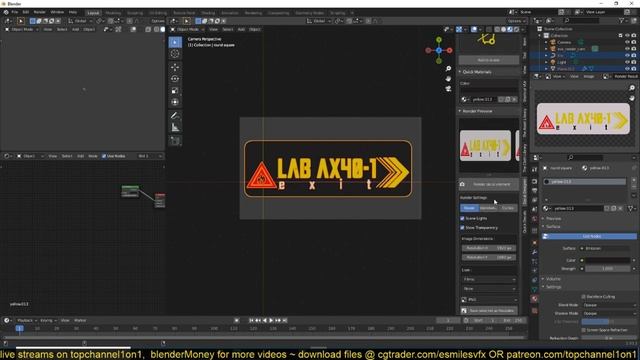Screen dimensions: 640x360
Task: Expand the Volume section in material properties
Action: click(553, 279)
